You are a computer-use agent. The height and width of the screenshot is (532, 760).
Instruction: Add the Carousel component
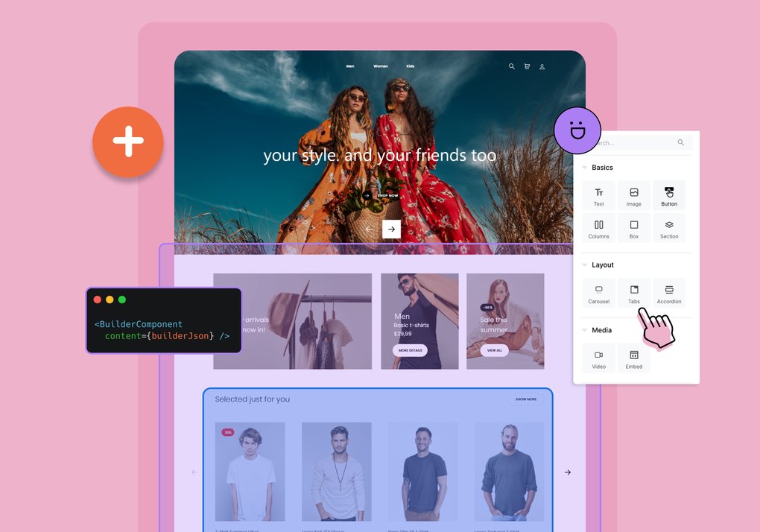[x=598, y=293]
